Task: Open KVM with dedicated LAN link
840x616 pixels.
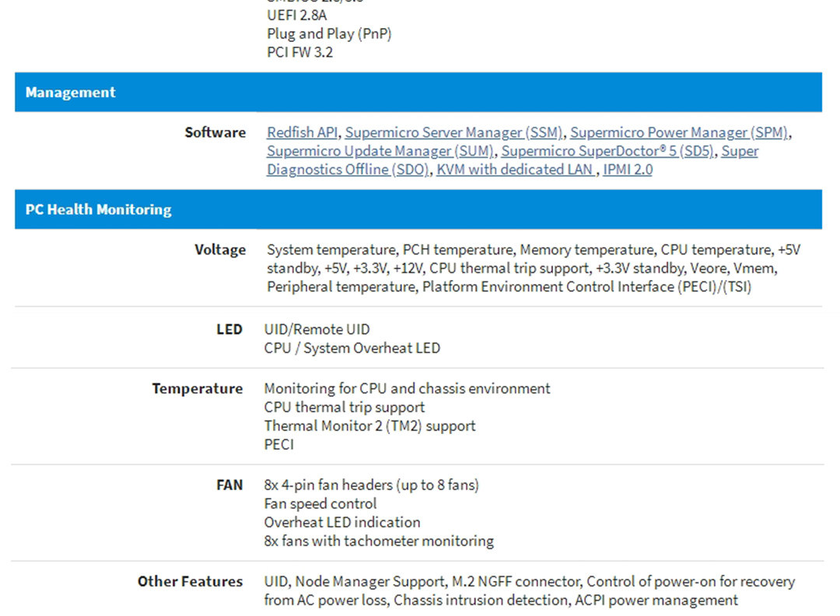Action: pos(516,170)
